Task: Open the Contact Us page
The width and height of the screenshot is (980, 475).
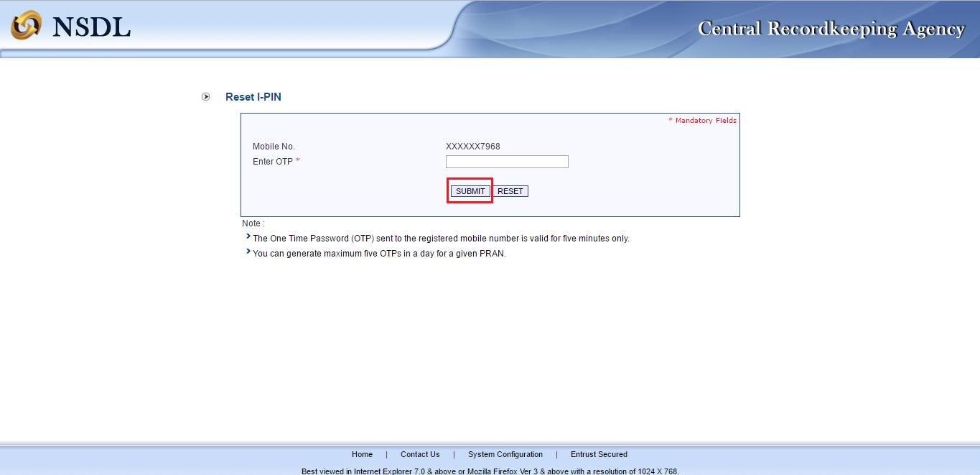Action: (x=420, y=454)
